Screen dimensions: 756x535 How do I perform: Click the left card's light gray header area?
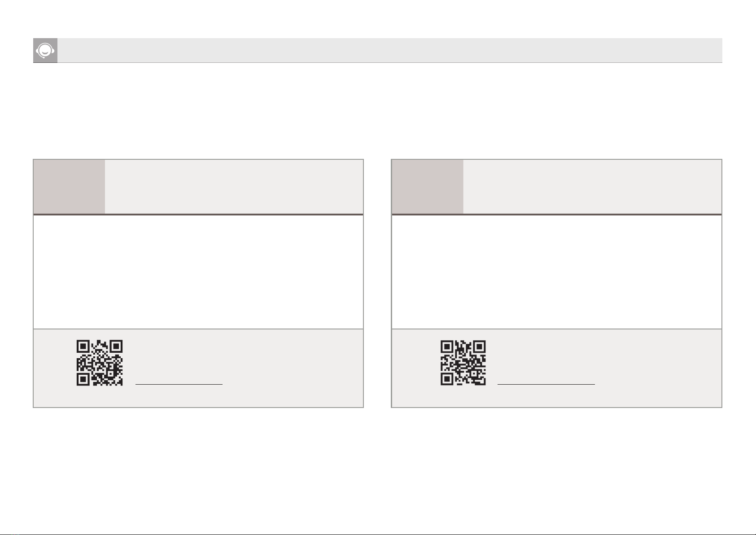(x=234, y=186)
